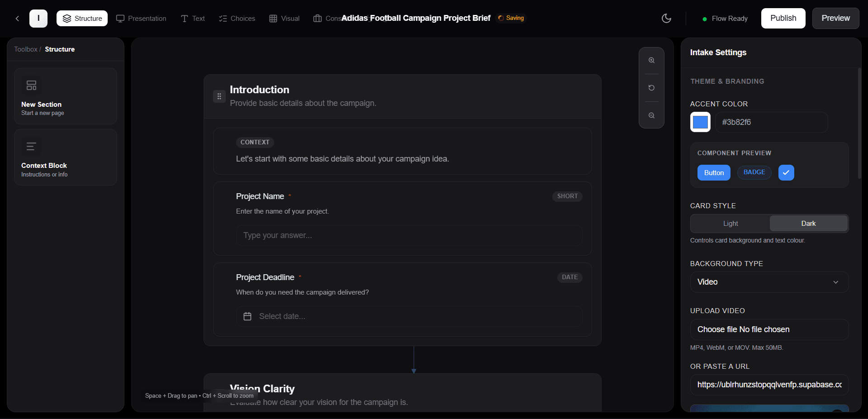
Task: Click the blue accent color swatch
Action: [x=700, y=122]
